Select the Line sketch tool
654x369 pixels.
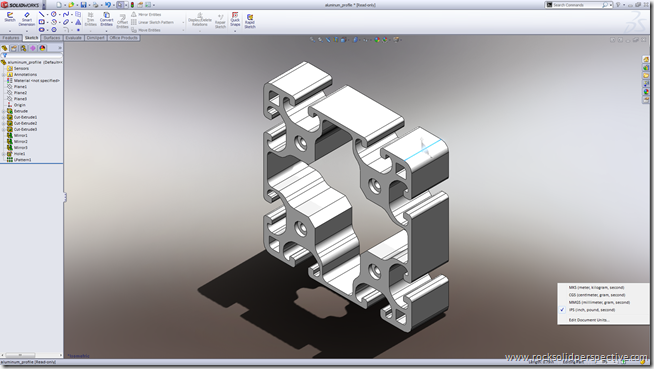click(41, 14)
